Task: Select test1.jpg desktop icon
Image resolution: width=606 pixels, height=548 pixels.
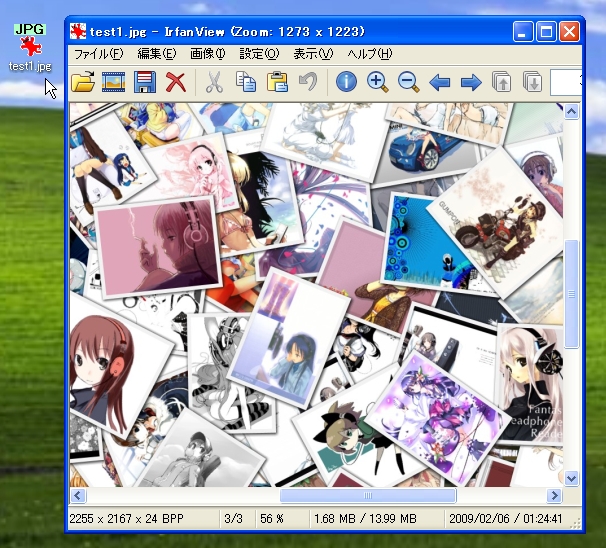Action: pyautogui.click(x=30, y=48)
